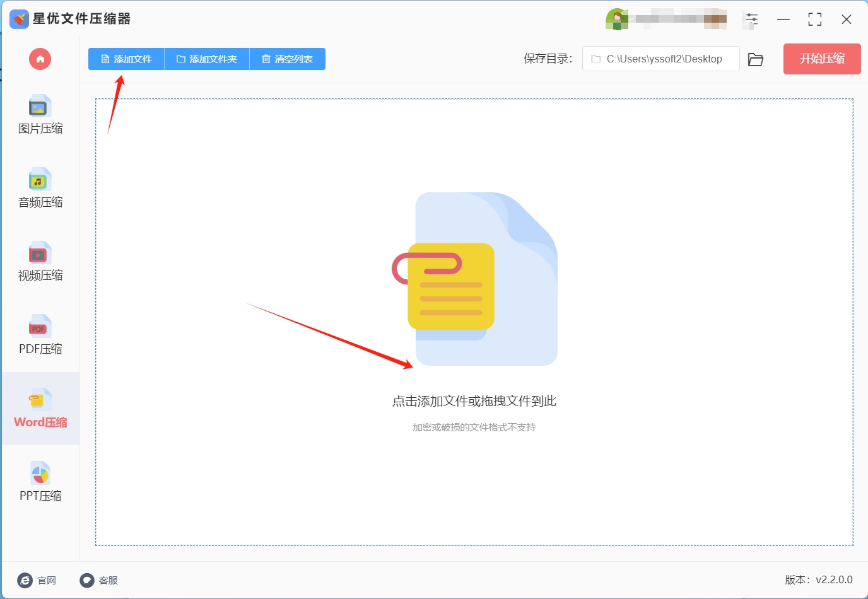Open the 视频压缩 video compression section
Viewport: 868px width, 599px height.
pos(40,262)
